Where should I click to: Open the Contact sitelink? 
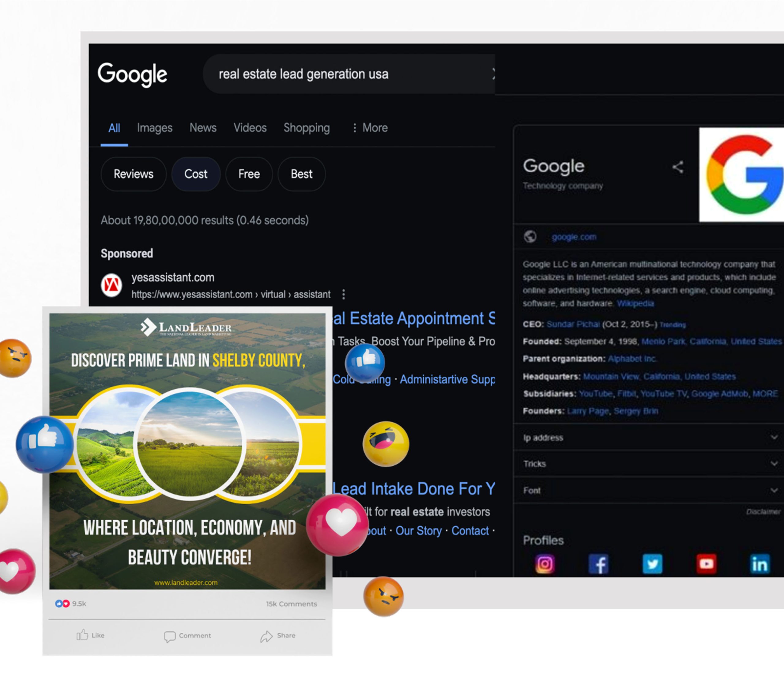(470, 531)
